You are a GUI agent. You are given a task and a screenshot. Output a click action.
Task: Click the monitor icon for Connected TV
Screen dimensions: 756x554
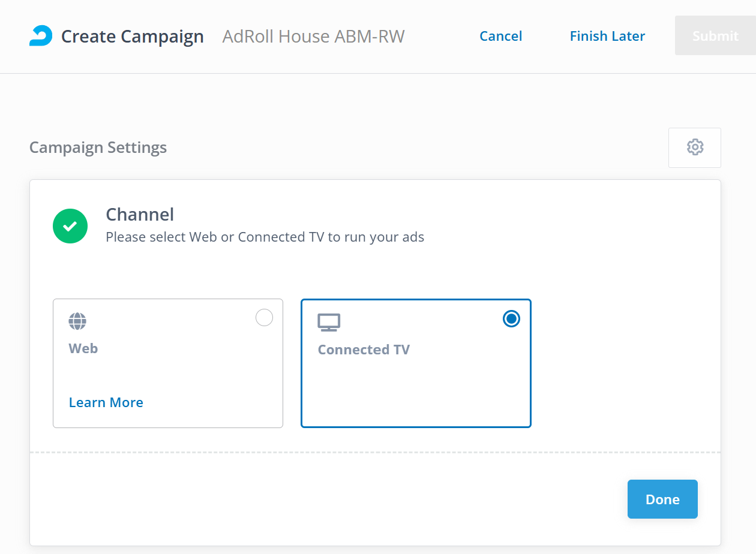click(x=329, y=323)
